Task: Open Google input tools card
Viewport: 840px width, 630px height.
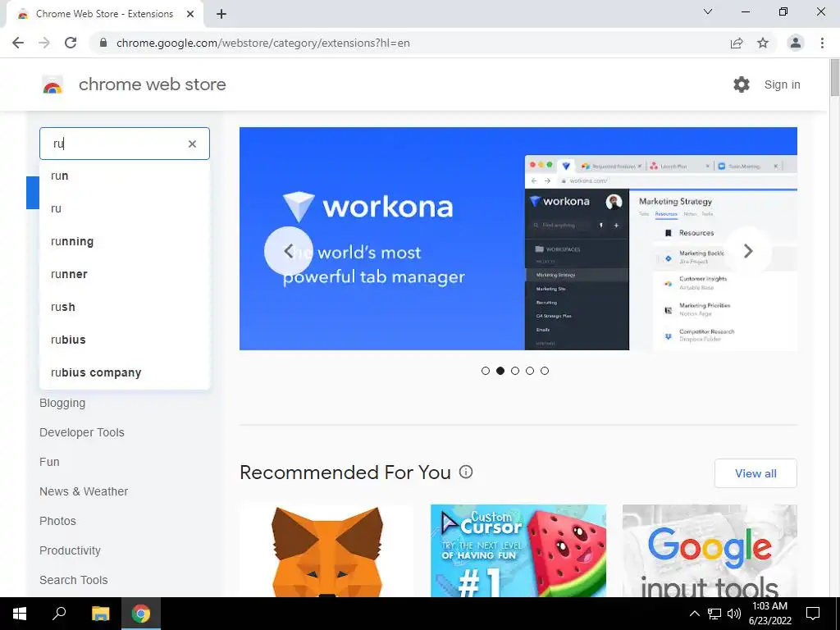Action: click(x=710, y=550)
